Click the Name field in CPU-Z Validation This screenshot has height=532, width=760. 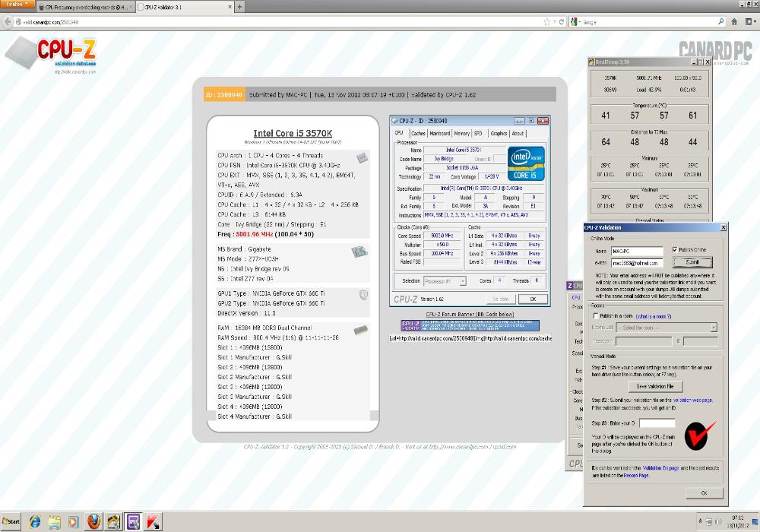tap(636, 251)
